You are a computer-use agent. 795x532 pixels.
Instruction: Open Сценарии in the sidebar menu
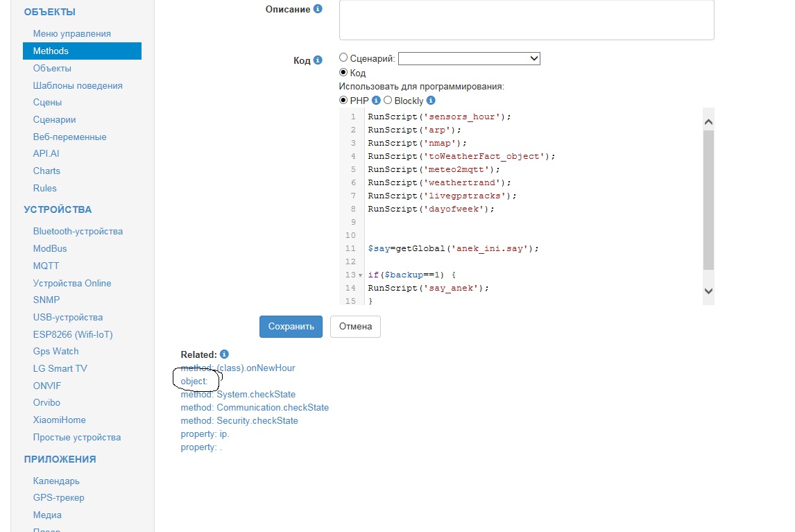pos(54,119)
